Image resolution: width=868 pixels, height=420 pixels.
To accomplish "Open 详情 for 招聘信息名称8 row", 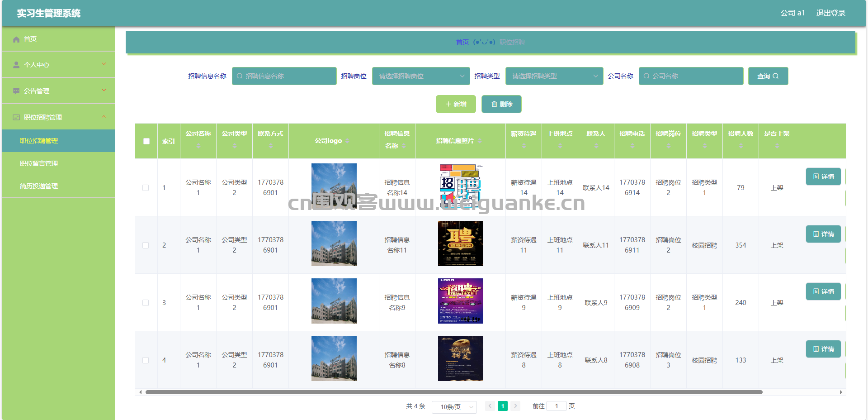I will 823,349.
